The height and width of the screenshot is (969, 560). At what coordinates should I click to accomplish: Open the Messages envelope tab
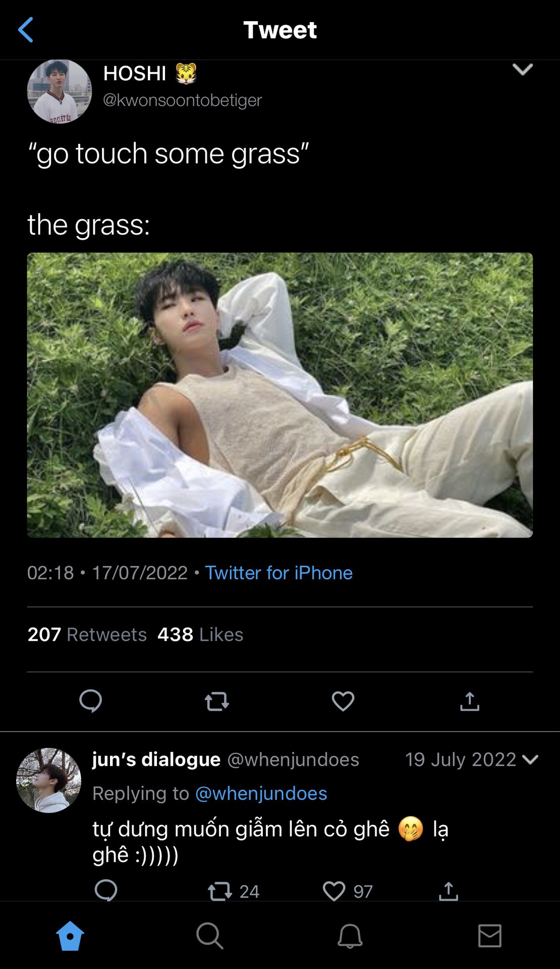[489, 936]
